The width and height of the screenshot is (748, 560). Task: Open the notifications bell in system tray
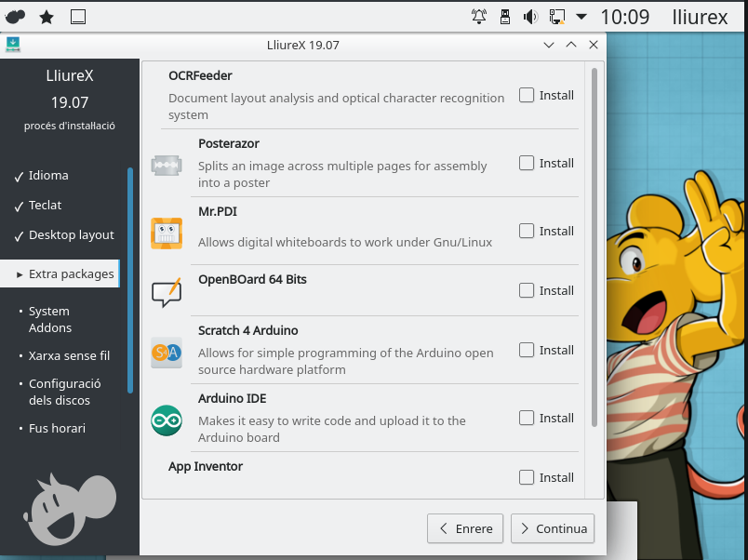(x=479, y=17)
